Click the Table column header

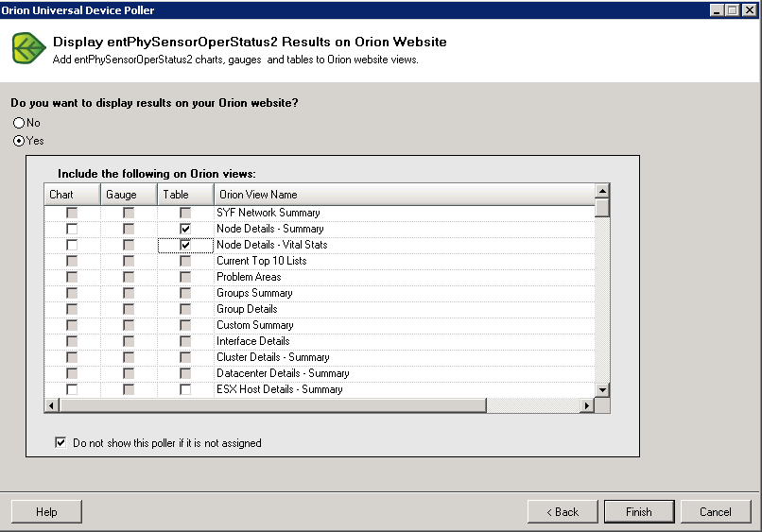[185, 195]
